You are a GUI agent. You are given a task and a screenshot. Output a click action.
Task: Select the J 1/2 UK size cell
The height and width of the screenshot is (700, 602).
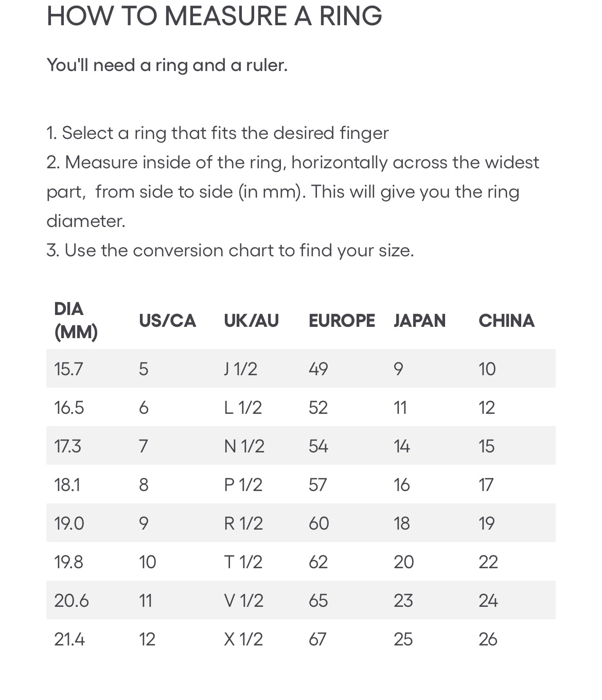click(240, 369)
